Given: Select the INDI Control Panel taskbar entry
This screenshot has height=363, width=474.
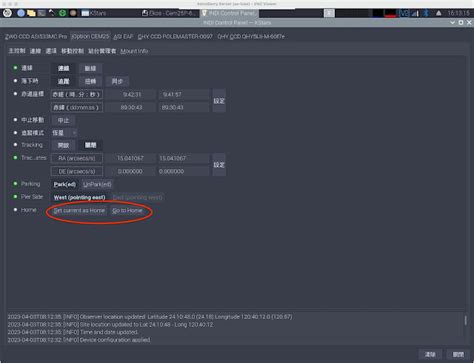Looking at the screenshot, I should pos(229,13).
